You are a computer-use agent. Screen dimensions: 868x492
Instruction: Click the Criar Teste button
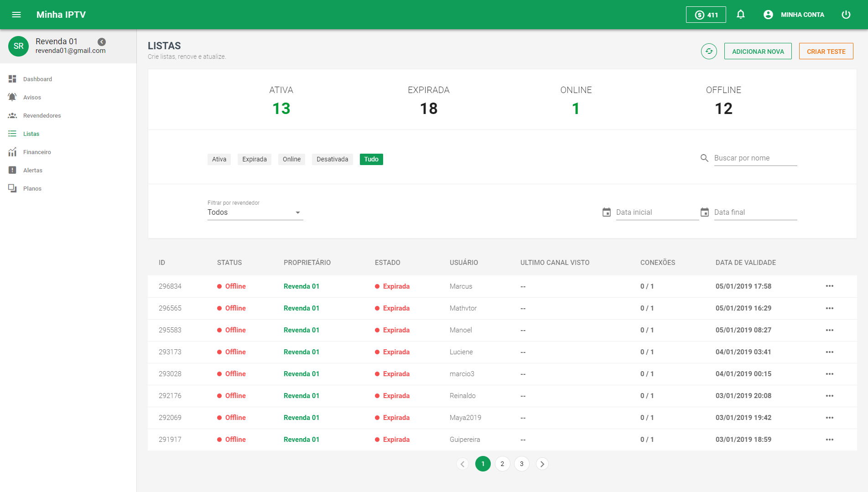pyautogui.click(x=826, y=52)
